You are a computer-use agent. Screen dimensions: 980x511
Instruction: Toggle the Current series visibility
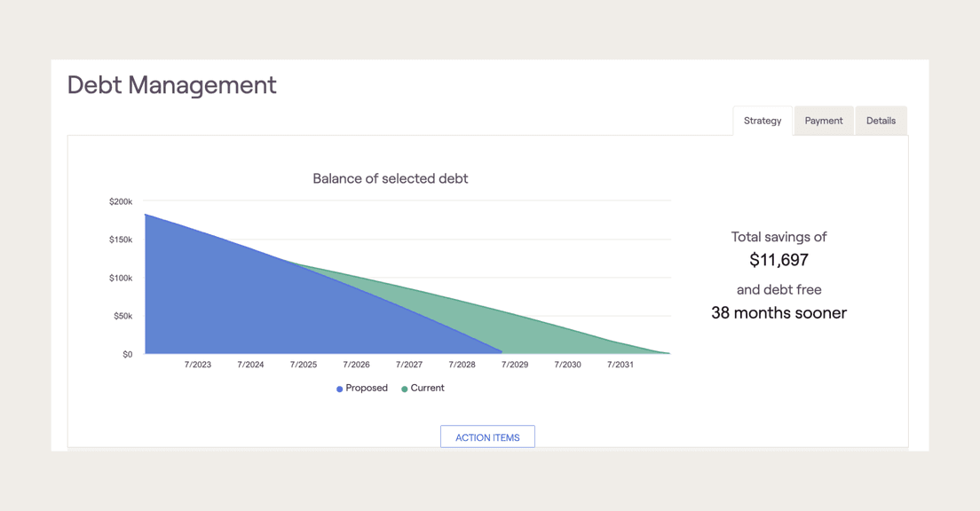tap(423, 389)
